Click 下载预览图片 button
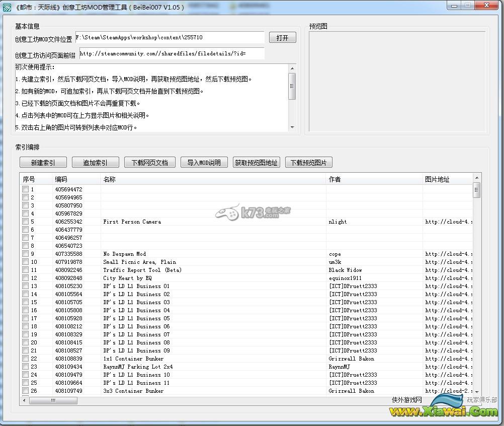This screenshot has height=426, width=504. pyautogui.click(x=308, y=163)
